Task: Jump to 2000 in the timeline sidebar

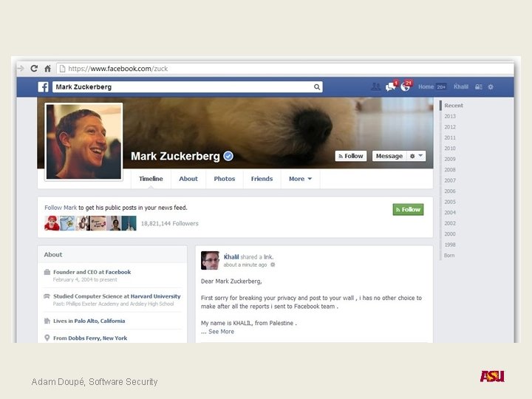Action: click(x=450, y=233)
